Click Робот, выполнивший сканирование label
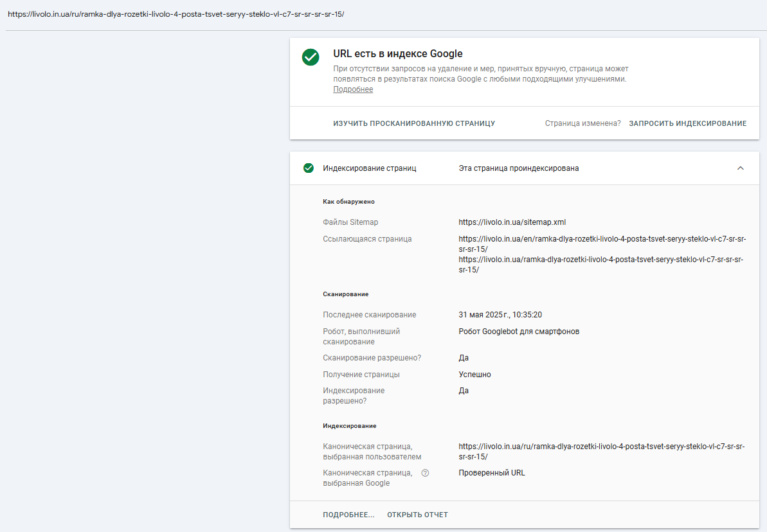 point(361,337)
